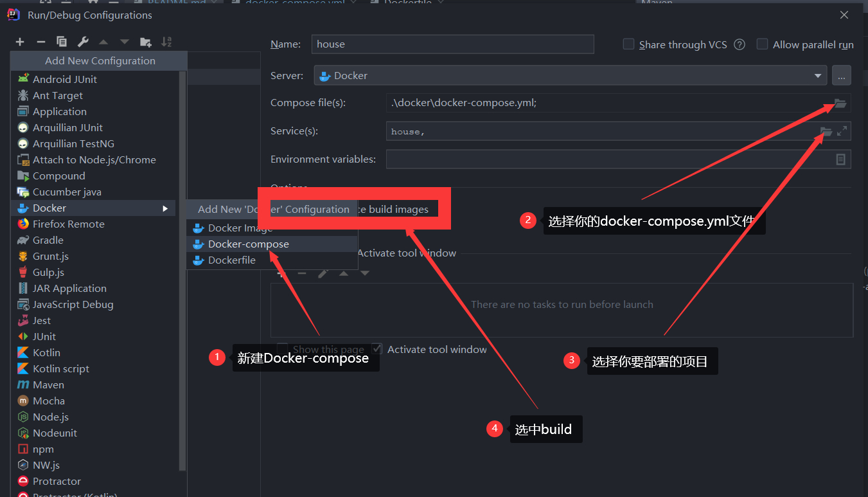Choose Docker-compose in the Docker submenu
Image resolution: width=868 pixels, height=497 pixels.
272,244
